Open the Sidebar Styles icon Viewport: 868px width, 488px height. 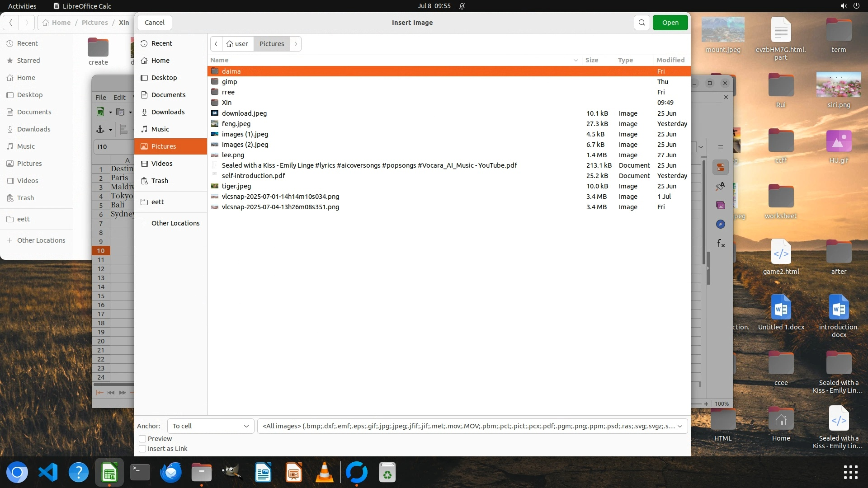(721, 186)
